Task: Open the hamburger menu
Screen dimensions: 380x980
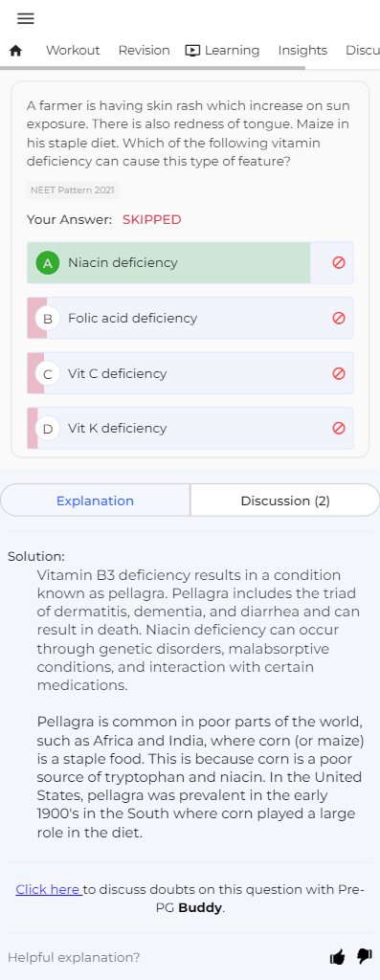Action: [x=26, y=19]
